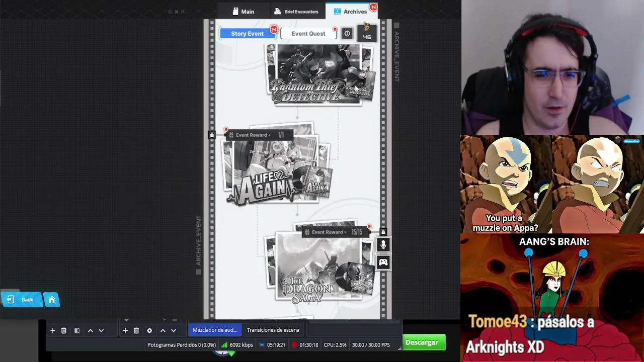The height and width of the screenshot is (362, 644).
Task: Open the Transiciones de escena tab
Action: (273, 330)
